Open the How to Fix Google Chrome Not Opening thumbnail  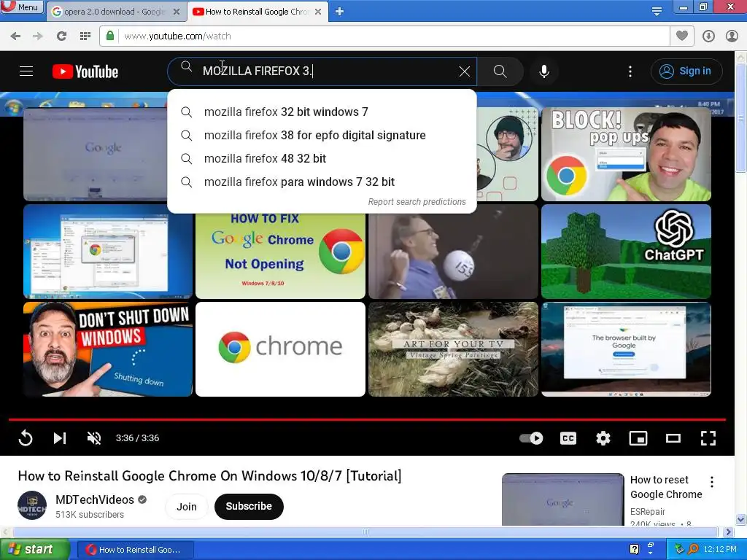tap(281, 256)
